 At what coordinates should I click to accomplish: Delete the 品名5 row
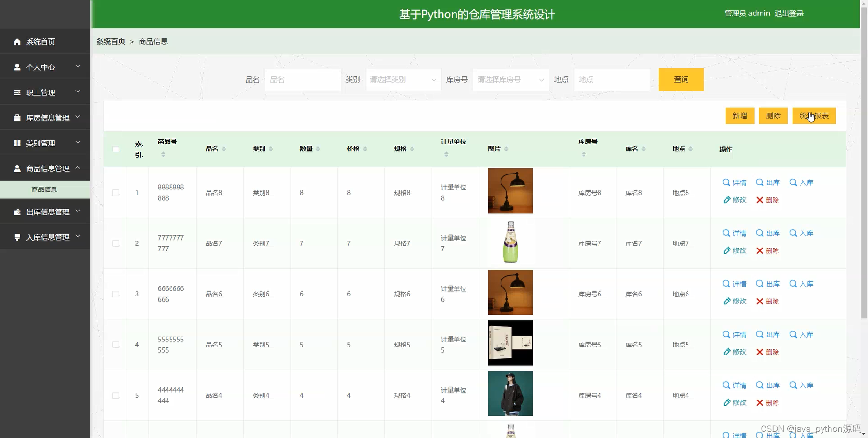pyautogui.click(x=768, y=352)
